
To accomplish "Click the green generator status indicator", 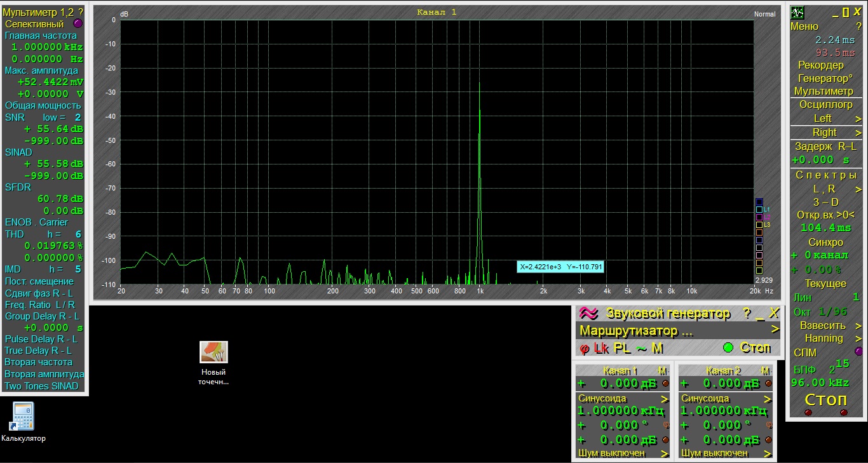I will [x=728, y=347].
